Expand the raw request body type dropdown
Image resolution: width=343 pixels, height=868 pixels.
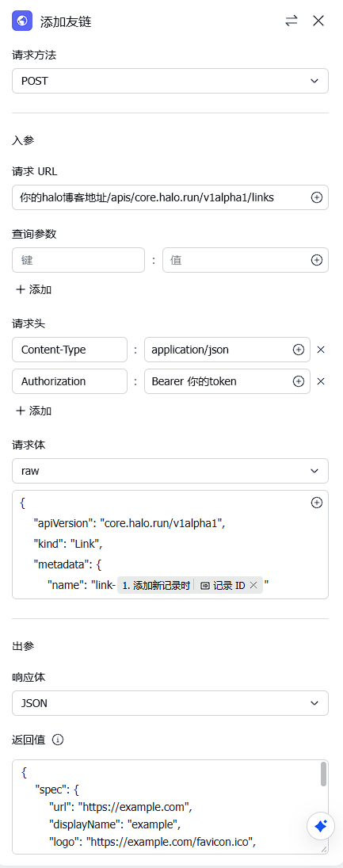pyautogui.click(x=170, y=471)
